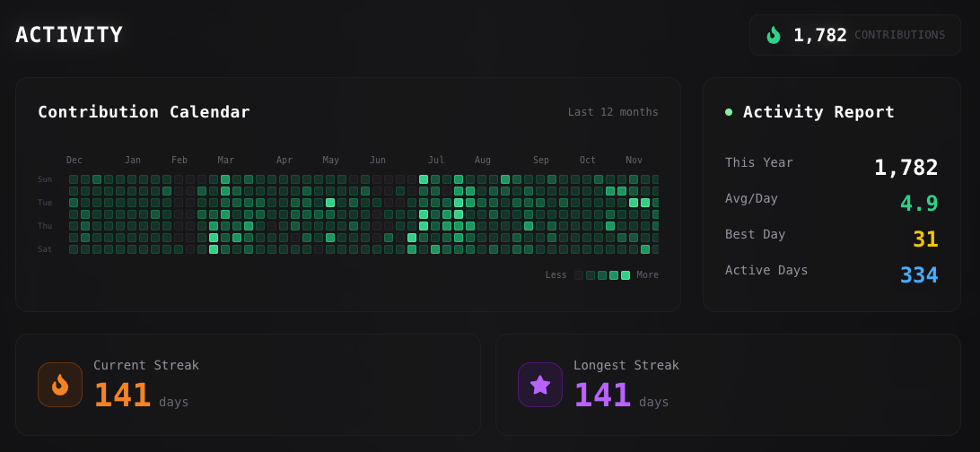Click the Active Days value 334

click(x=919, y=275)
